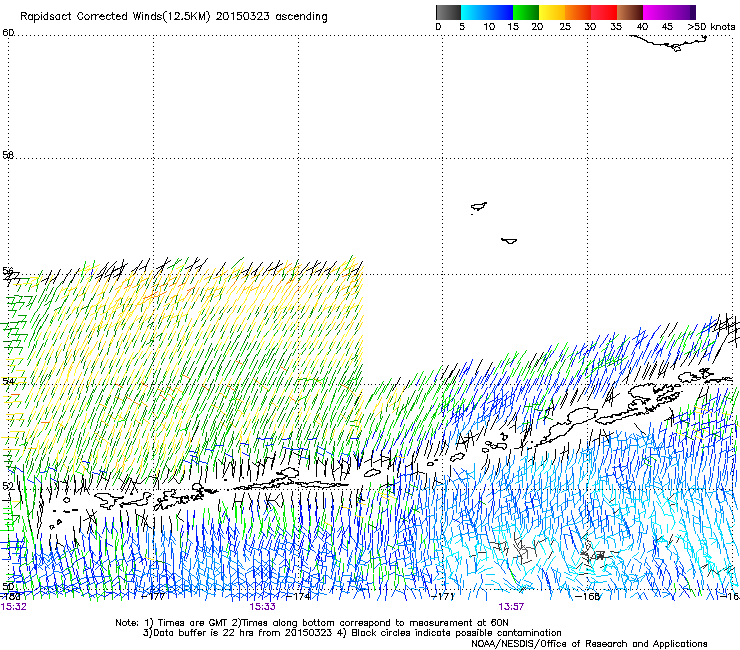Viewport: 740px width, 650px height.
Task: Click the purple time stamp '15:32'
Action: pos(14,607)
